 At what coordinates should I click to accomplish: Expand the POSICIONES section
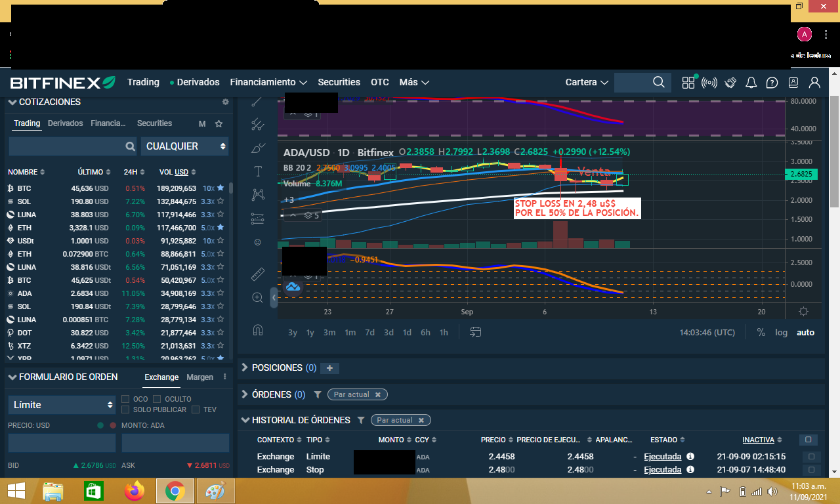[245, 368]
